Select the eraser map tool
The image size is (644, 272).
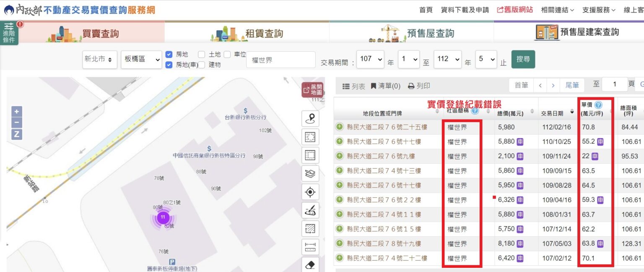pyautogui.click(x=310, y=264)
